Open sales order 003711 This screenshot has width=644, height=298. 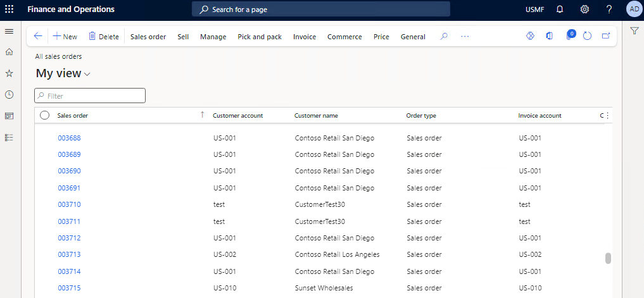point(69,221)
